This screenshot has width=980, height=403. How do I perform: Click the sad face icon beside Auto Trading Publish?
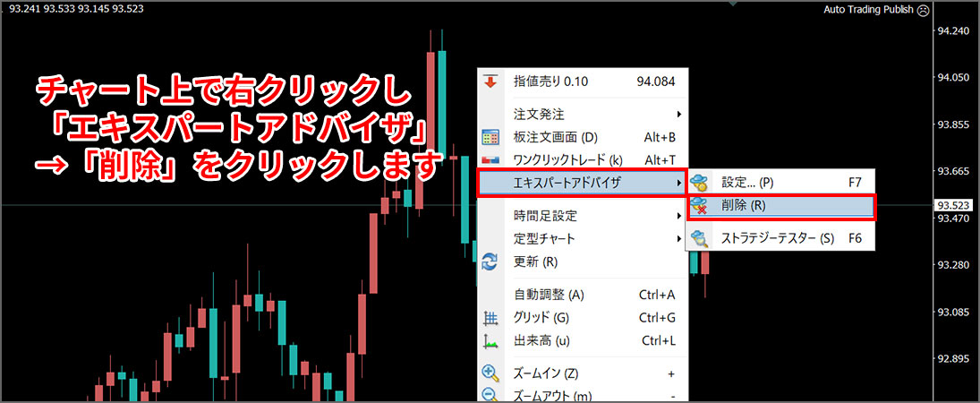tap(923, 9)
